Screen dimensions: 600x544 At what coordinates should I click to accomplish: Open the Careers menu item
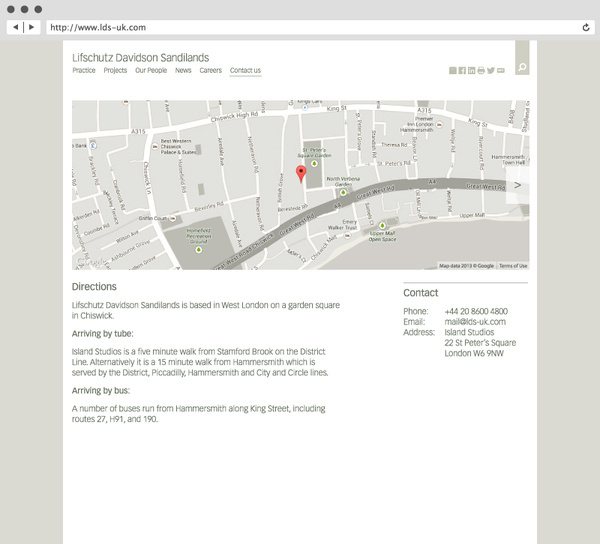(x=210, y=70)
